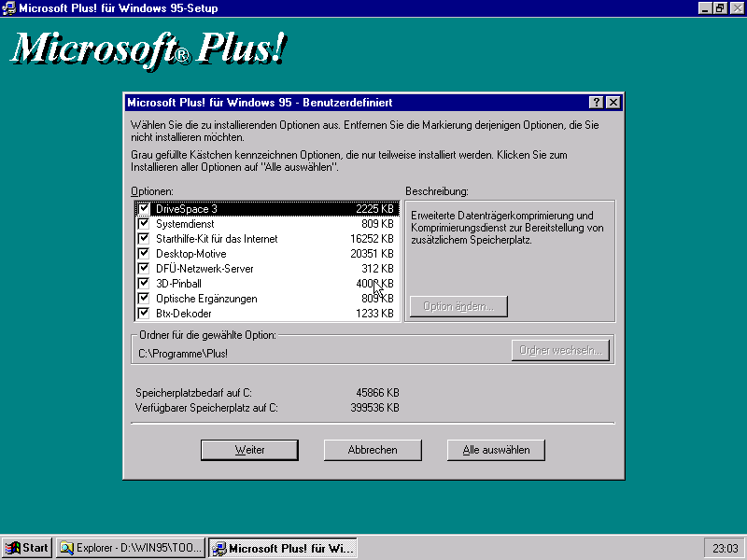Select Starthilfe-Kit für das Internet label
This screenshot has height=560, width=747.
click(217, 239)
